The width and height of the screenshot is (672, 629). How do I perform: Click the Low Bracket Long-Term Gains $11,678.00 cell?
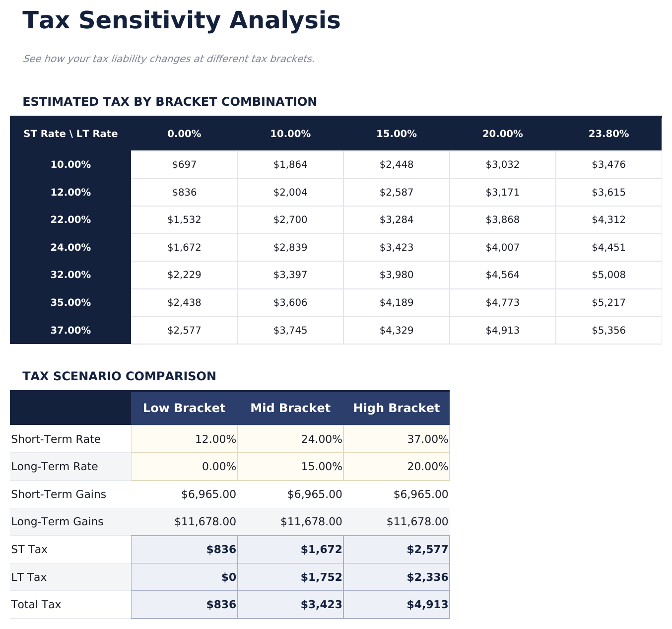click(184, 522)
